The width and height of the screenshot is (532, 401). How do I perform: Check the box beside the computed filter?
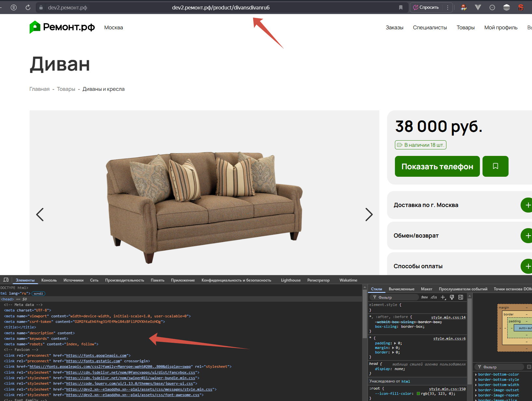point(529,367)
